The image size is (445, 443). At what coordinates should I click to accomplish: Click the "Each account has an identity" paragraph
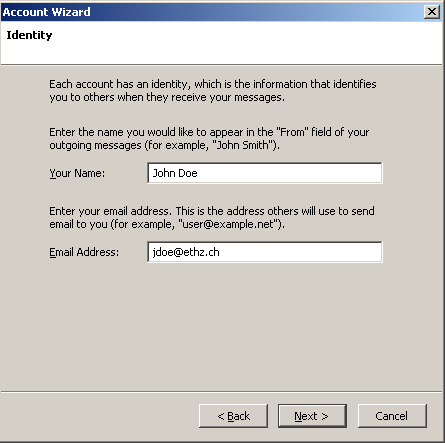[x=213, y=91]
